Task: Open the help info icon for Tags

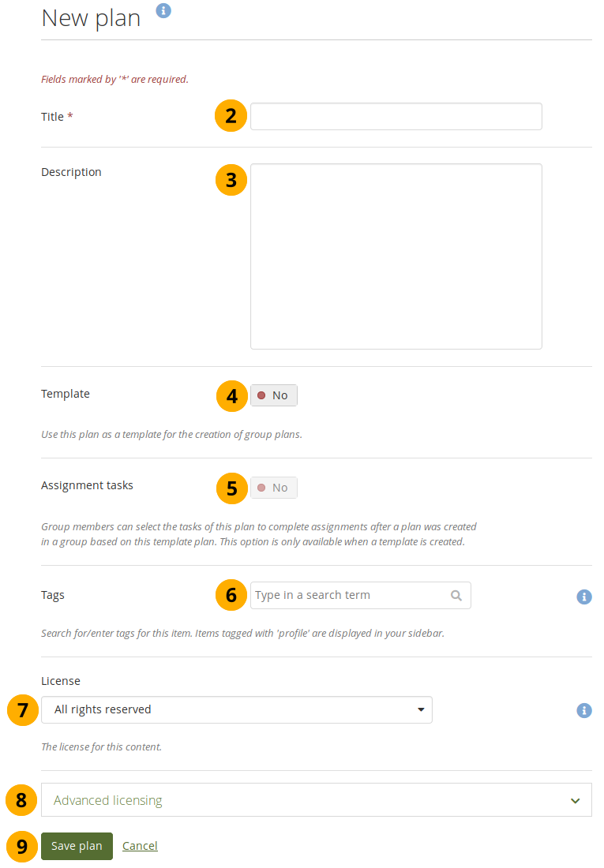Action: pyautogui.click(x=584, y=597)
